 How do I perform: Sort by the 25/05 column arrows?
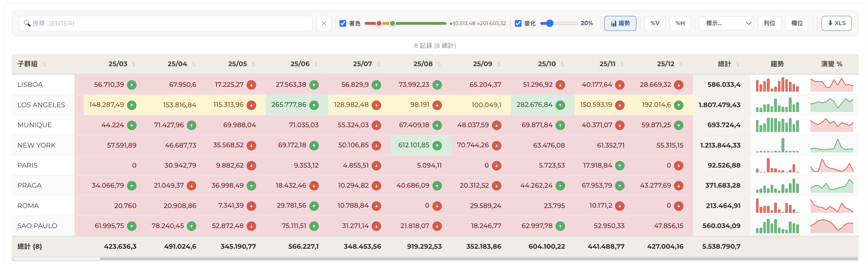(253, 64)
